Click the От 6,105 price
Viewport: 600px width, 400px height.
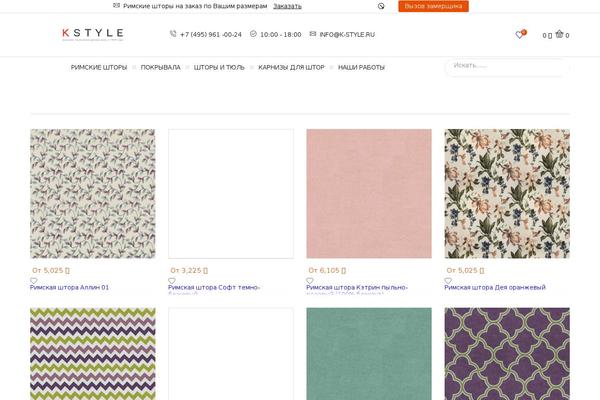point(327,270)
